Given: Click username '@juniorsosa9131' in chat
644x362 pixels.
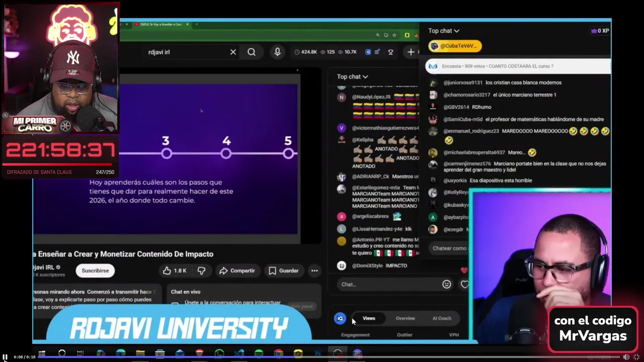Looking at the screenshot, I should 462,82.
